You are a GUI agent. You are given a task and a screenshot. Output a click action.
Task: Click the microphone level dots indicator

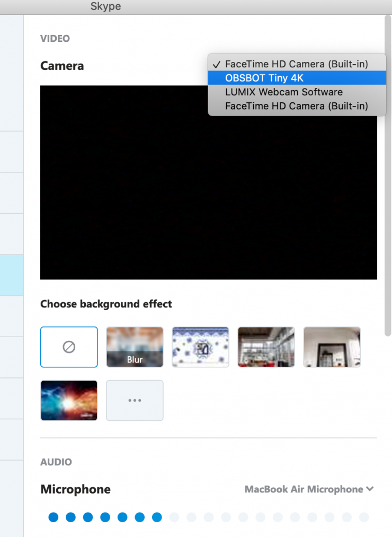pyautogui.click(x=208, y=517)
